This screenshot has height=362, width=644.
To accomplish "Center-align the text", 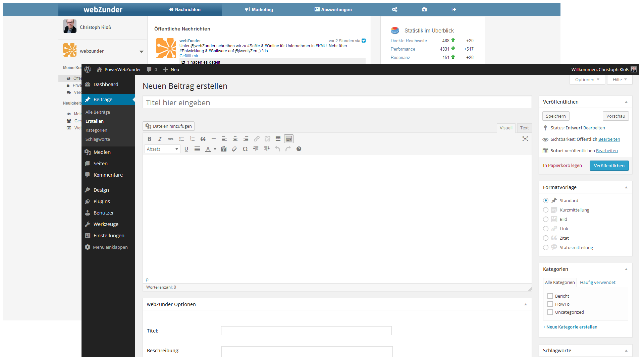I will tap(235, 139).
